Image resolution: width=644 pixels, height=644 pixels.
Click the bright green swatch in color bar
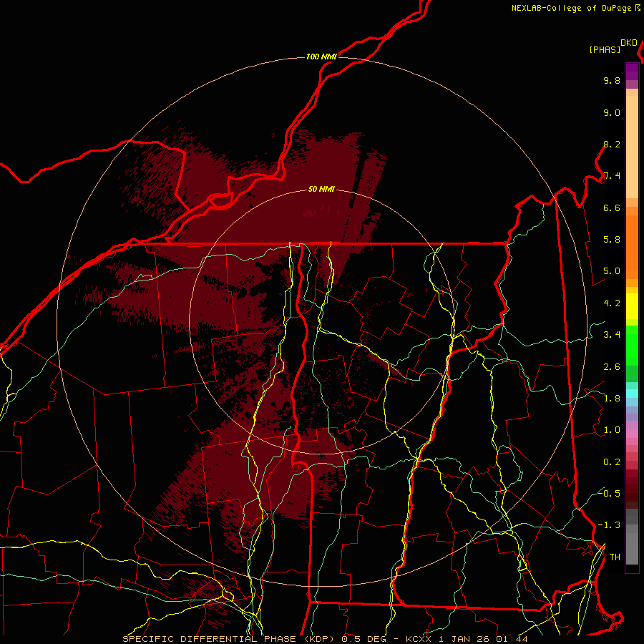[632, 345]
